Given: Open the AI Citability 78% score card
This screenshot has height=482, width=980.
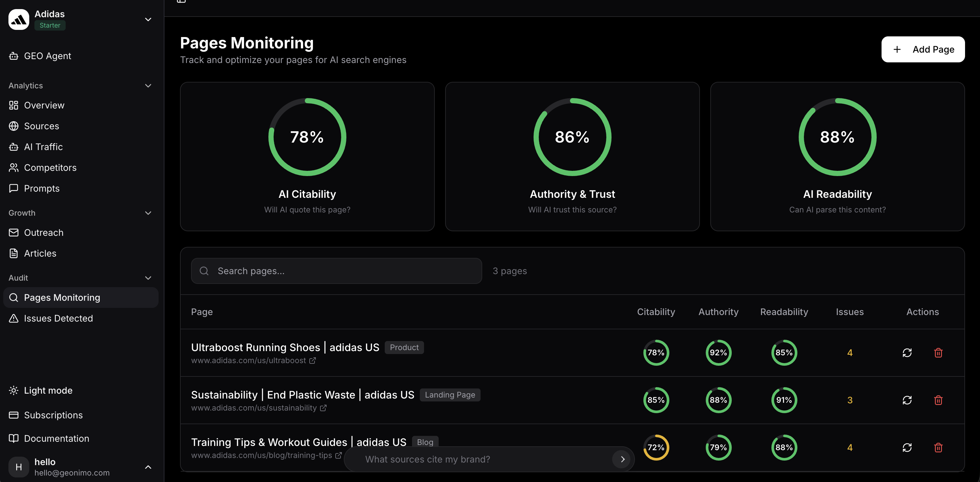Looking at the screenshot, I should point(307,157).
